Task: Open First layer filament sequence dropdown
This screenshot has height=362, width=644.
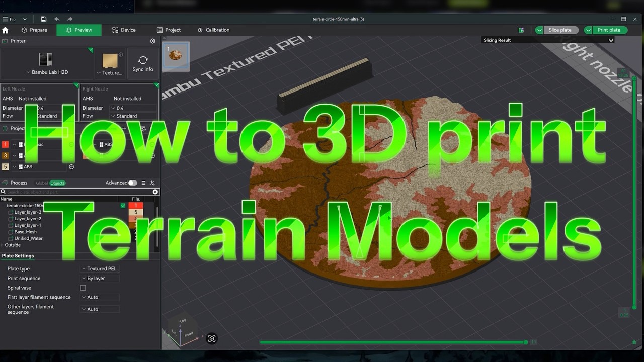Action: coord(100,297)
